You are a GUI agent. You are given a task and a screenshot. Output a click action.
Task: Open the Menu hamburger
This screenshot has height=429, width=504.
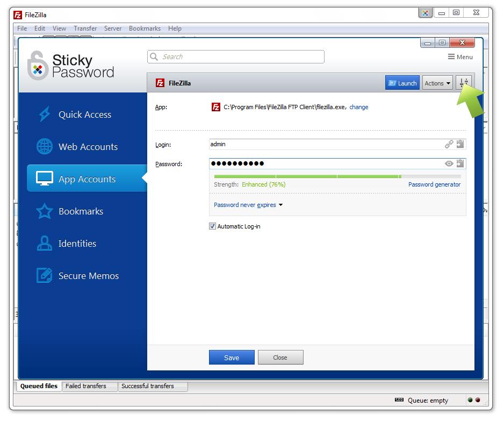460,57
